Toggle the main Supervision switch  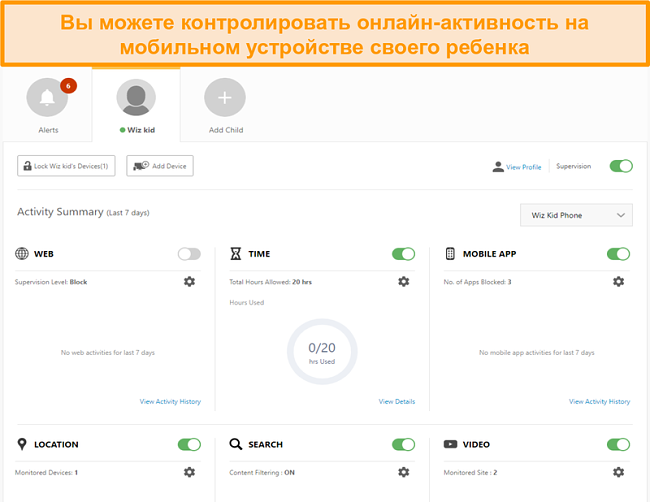(x=621, y=166)
